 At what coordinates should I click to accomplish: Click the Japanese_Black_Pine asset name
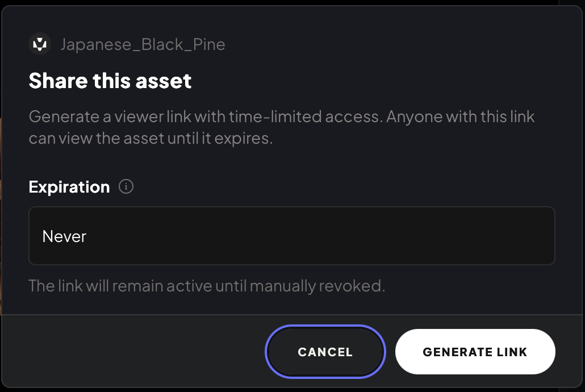(143, 44)
